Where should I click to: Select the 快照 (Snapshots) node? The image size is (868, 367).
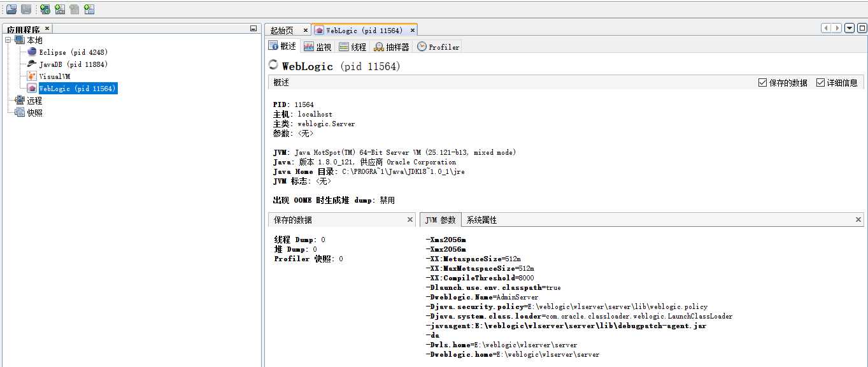pyautogui.click(x=34, y=113)
